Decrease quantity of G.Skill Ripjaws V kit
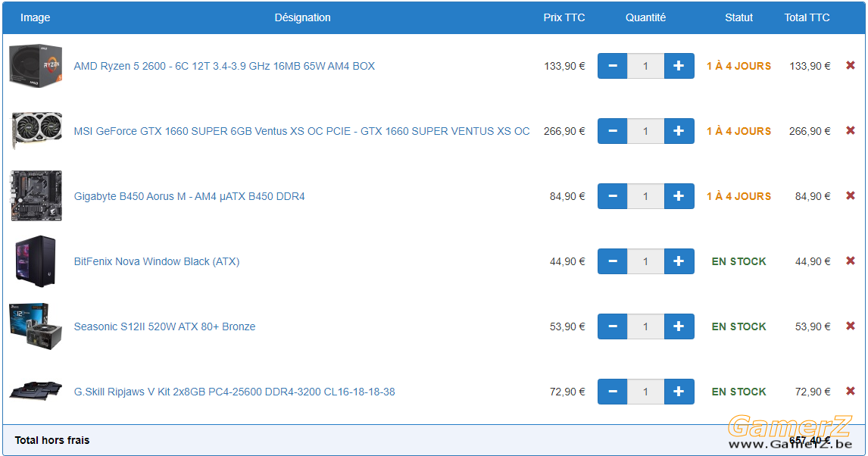 click(x=612, y=392)
